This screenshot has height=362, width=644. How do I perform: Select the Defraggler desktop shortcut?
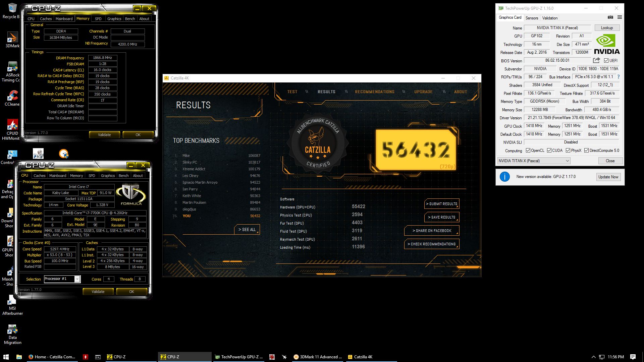8,189
